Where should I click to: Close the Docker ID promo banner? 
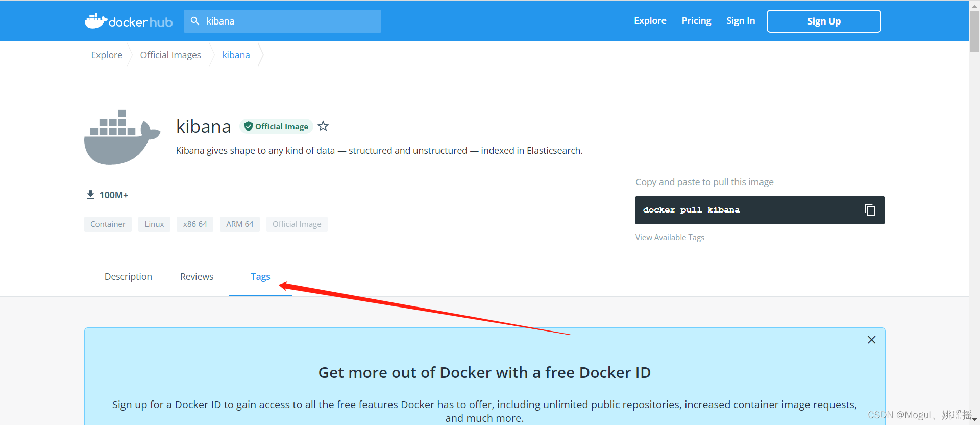pos(871,340)
